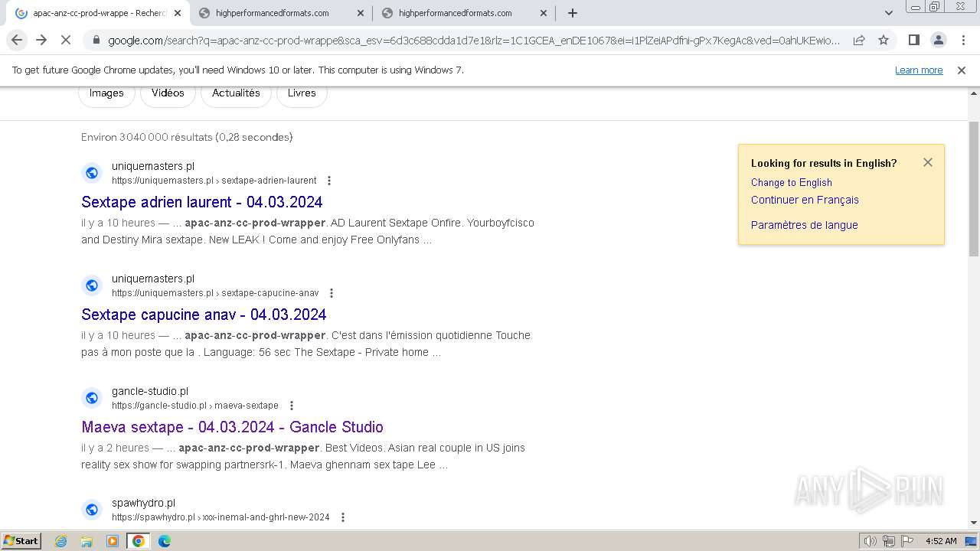Image resolution: width=980 pixels, height=551 pixels.
Task: Switch to the second tab highperformancedformats.com
Action: 280,13
